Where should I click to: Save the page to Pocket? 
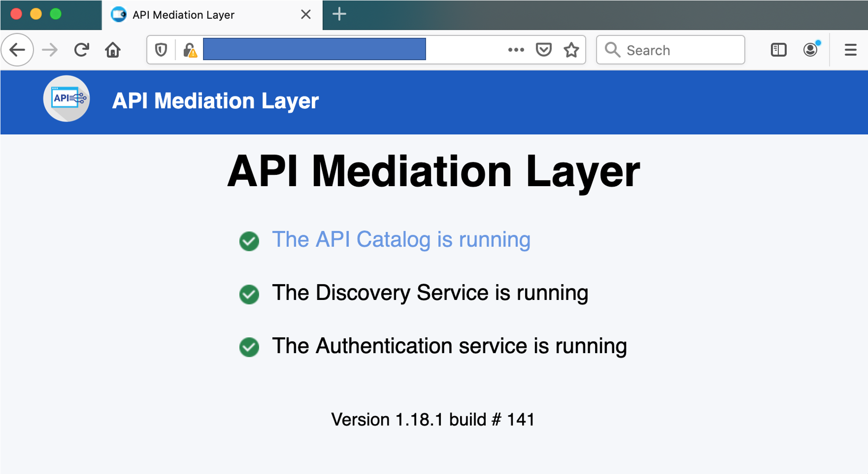pos(544,49)
